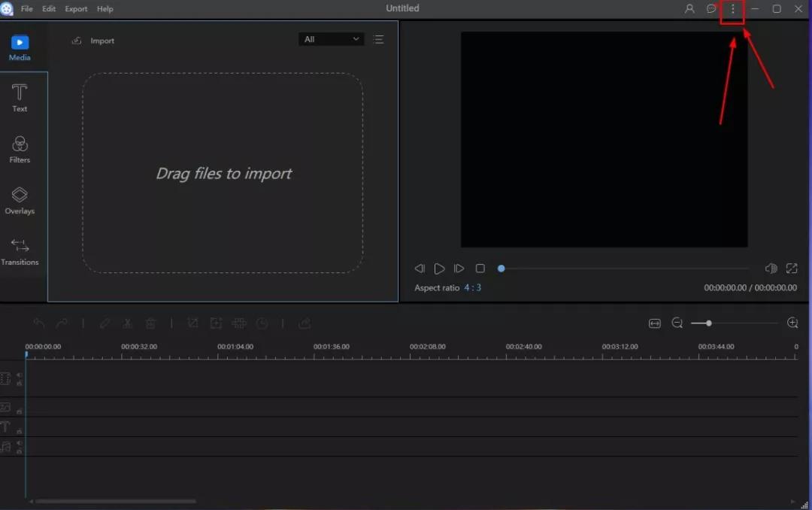Open the Transitions panel

20,251
